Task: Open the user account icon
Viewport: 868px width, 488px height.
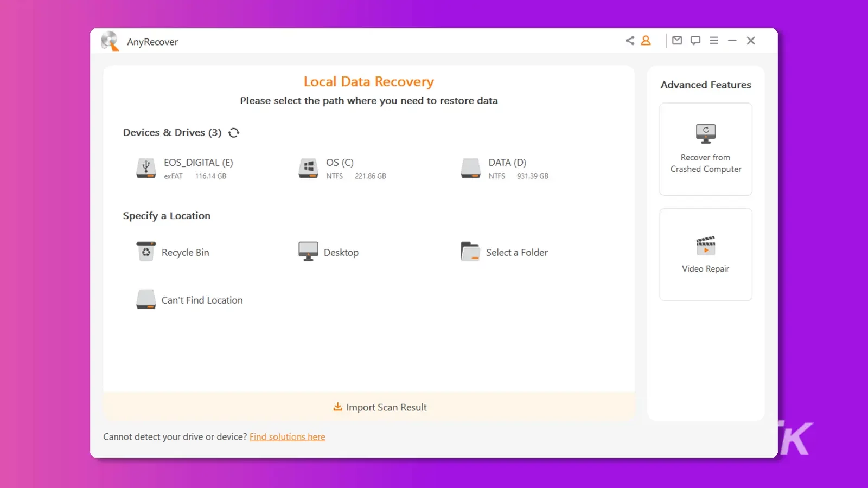Action: [x=646, y=41]
